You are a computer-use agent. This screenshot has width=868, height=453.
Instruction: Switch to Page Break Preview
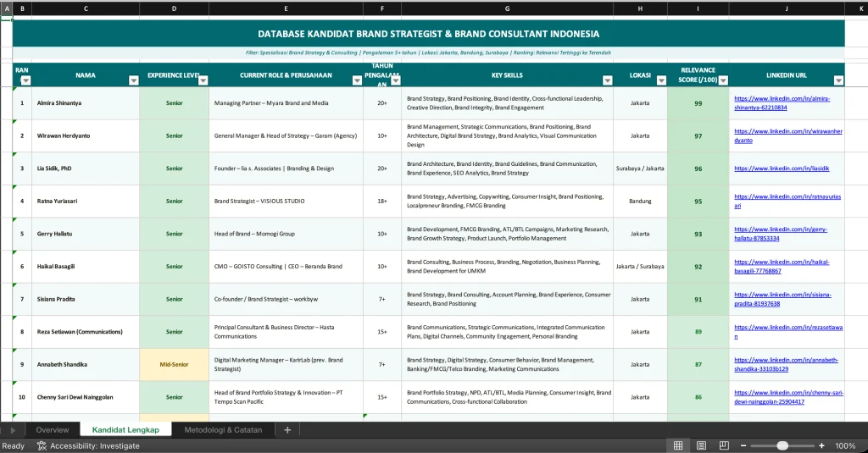point(723,445)
